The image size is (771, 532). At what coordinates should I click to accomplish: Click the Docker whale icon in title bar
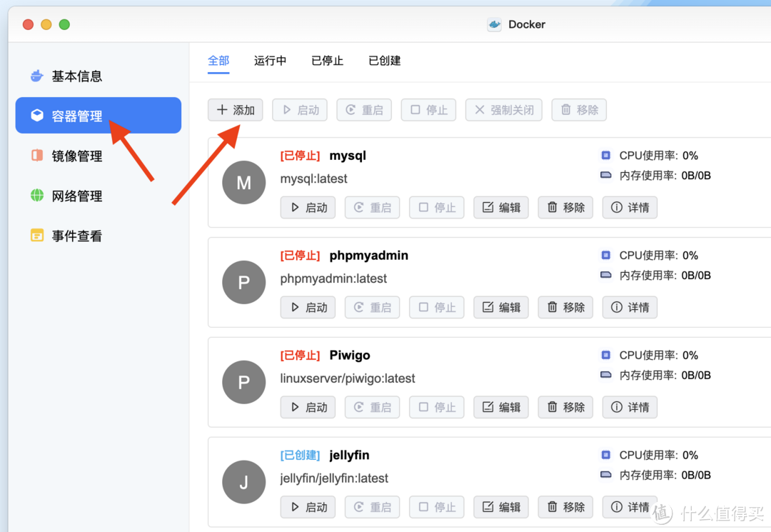[494, 24]
